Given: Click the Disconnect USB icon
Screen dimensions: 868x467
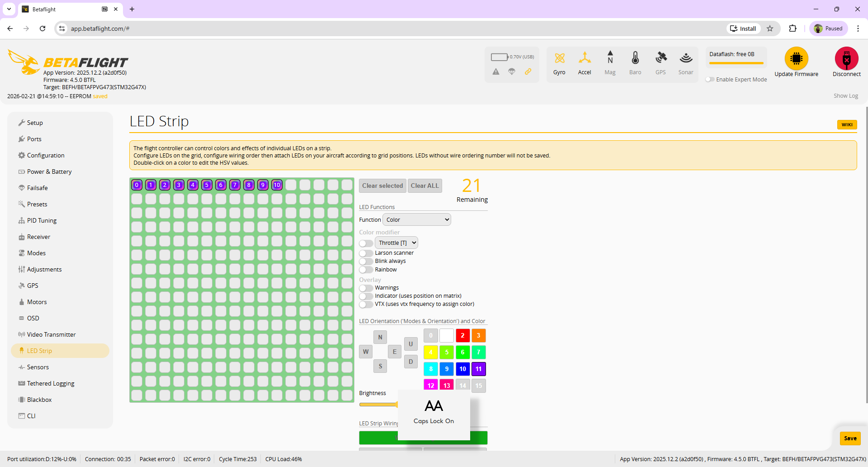Looking at the screenshot, I should coord(846,59).
